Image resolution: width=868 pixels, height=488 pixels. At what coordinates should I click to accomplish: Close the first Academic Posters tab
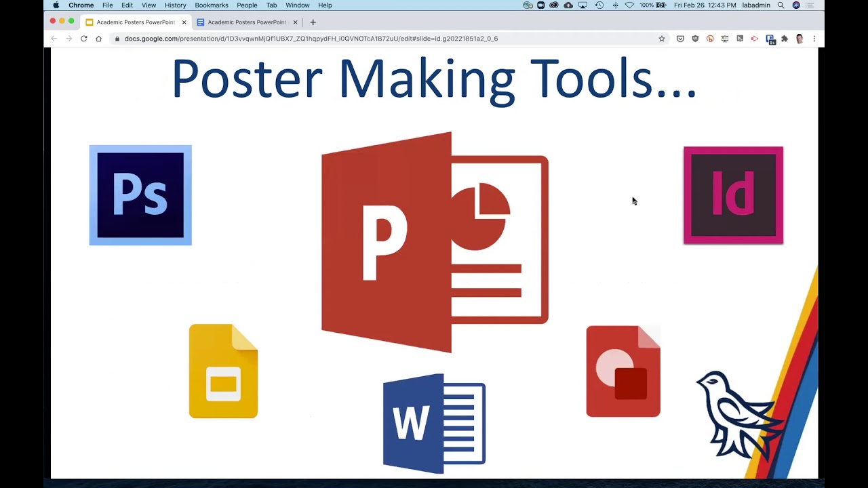[x=184, y=22]
